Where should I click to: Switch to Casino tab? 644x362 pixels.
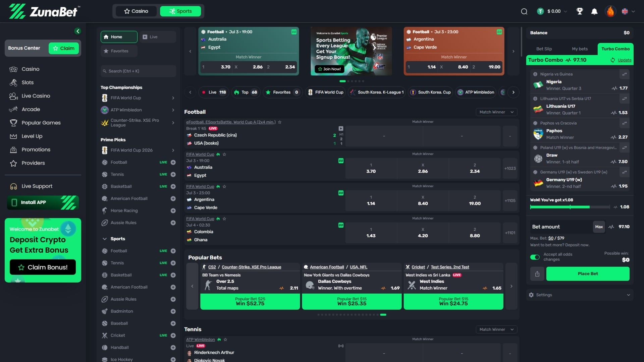136,11
